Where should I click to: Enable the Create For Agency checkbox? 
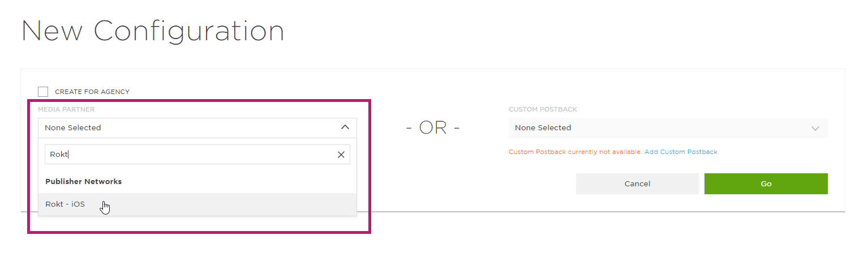(x=43, y=92)
